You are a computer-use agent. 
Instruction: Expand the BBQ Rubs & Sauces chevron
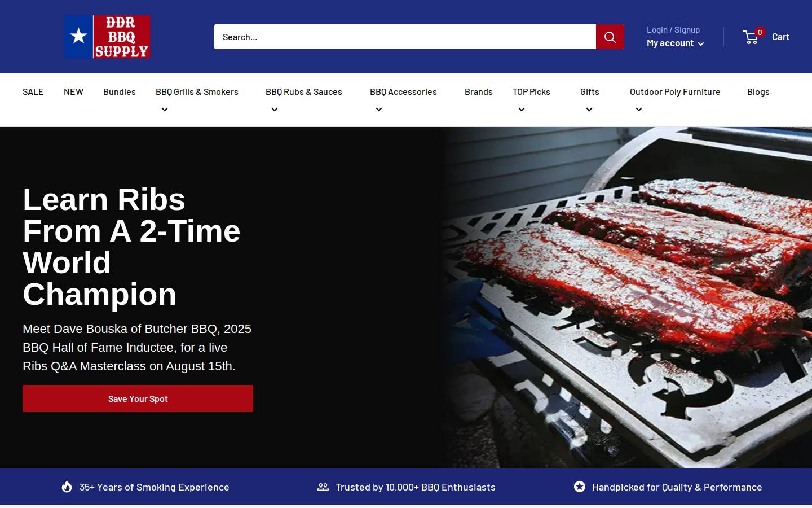[x=275, y=110]
